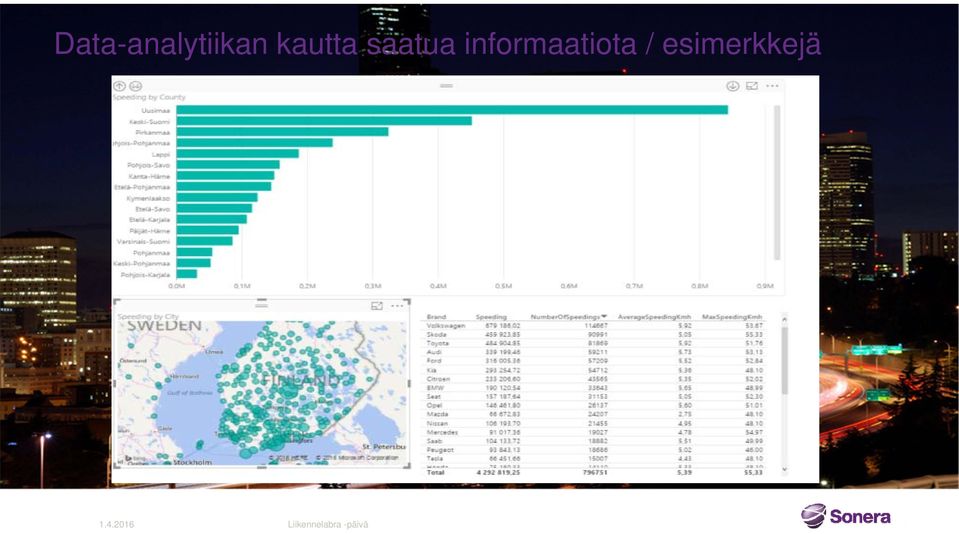The height and width of the screenshot is (534, 959).
Task: Click the Peugeot brand cell
Action: click(440, 450)
